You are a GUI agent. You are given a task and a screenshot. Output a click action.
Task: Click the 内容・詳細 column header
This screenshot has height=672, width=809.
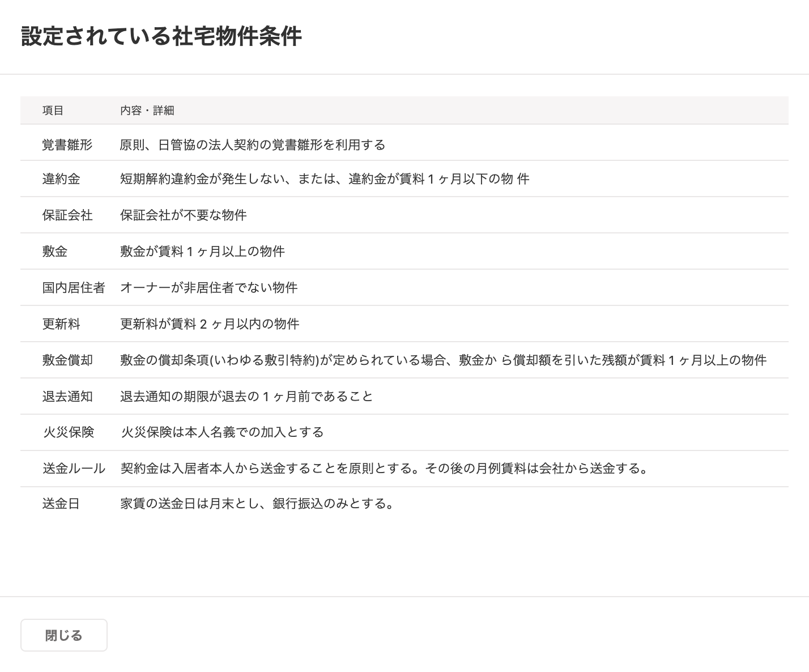click(147, 110)
